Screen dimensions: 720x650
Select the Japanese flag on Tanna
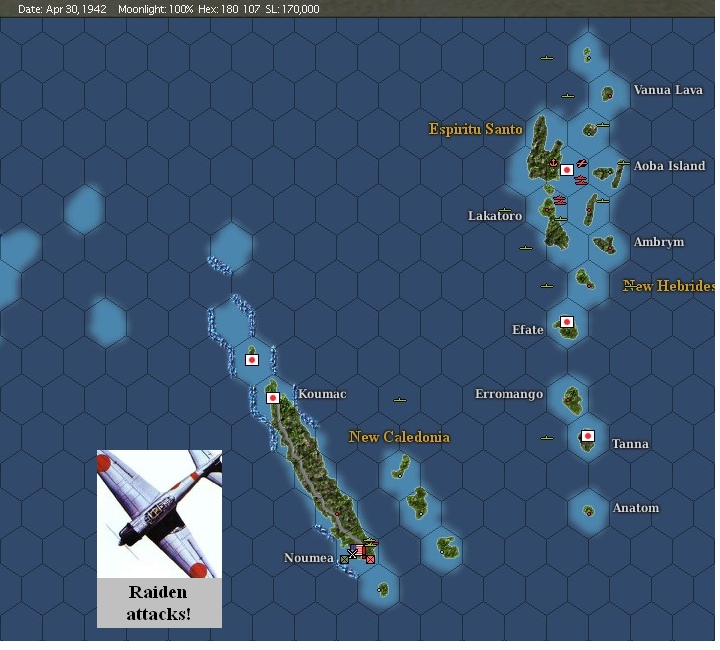[x=588, y=436]
